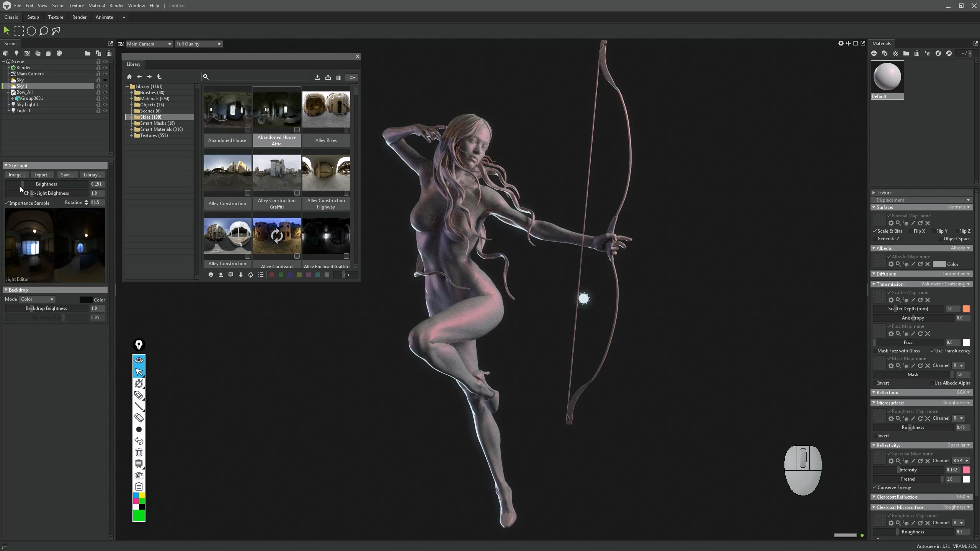Click the Library home icon
Screen dimensions: 980x551
point(129,77)
